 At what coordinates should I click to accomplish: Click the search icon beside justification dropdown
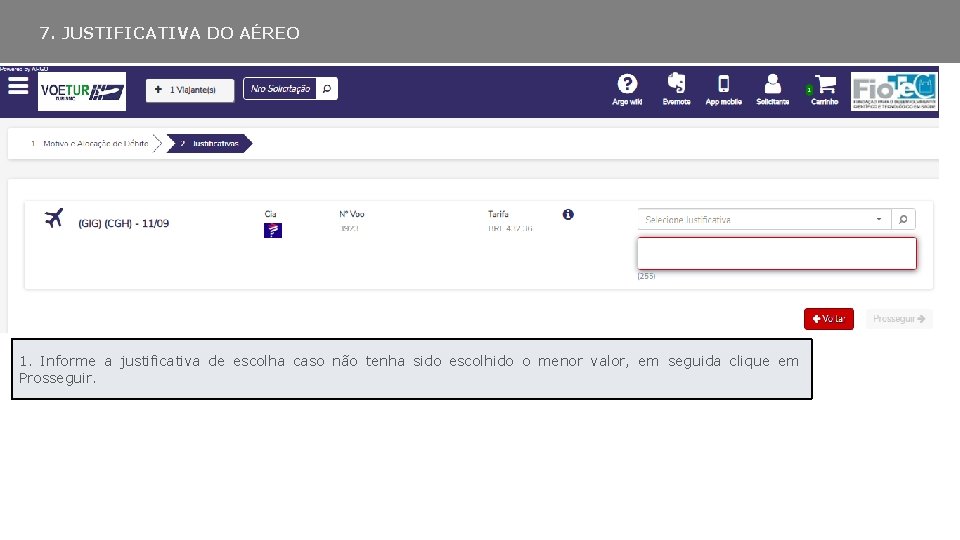click(x=903, y=219)
